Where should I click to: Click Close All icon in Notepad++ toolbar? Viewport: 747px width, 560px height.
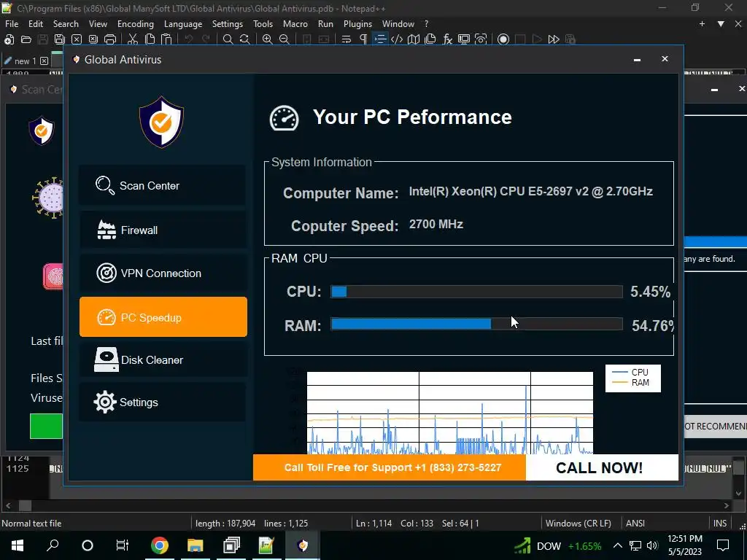pyautogui.click(x=93, y=39)
